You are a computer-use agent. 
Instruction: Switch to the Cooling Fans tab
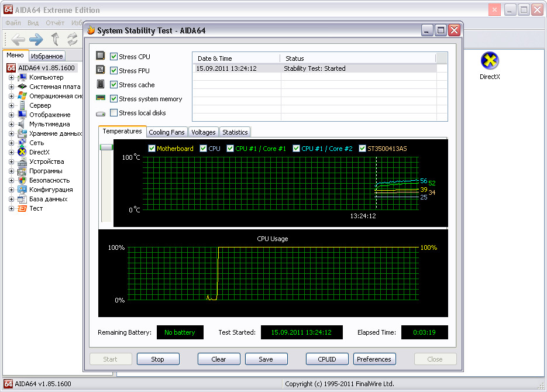pos(167,132)
